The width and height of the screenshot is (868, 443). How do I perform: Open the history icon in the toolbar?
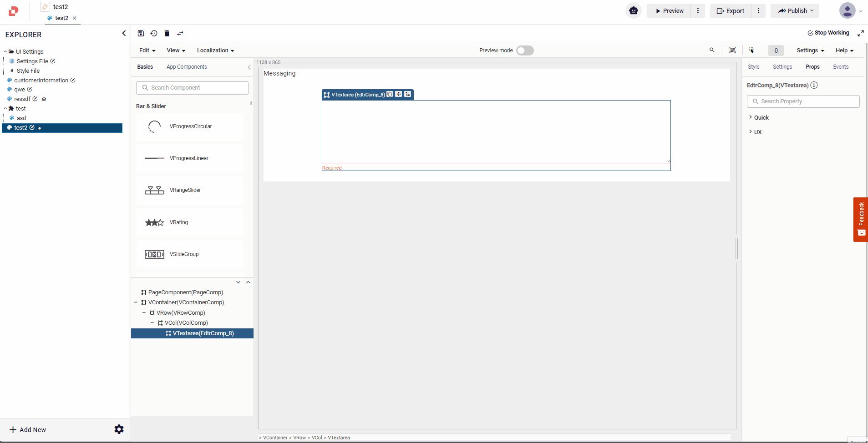click(x=154, y=33)
